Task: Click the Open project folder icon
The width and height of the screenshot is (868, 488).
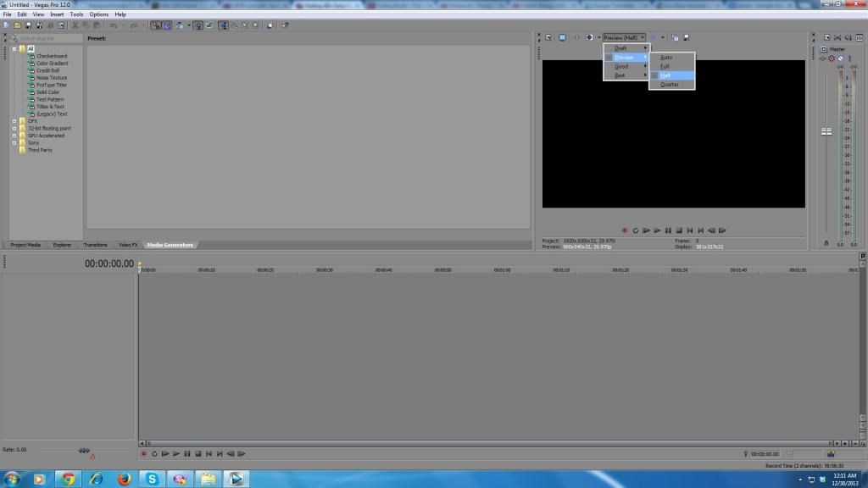Action: click(x=17, y=25)
